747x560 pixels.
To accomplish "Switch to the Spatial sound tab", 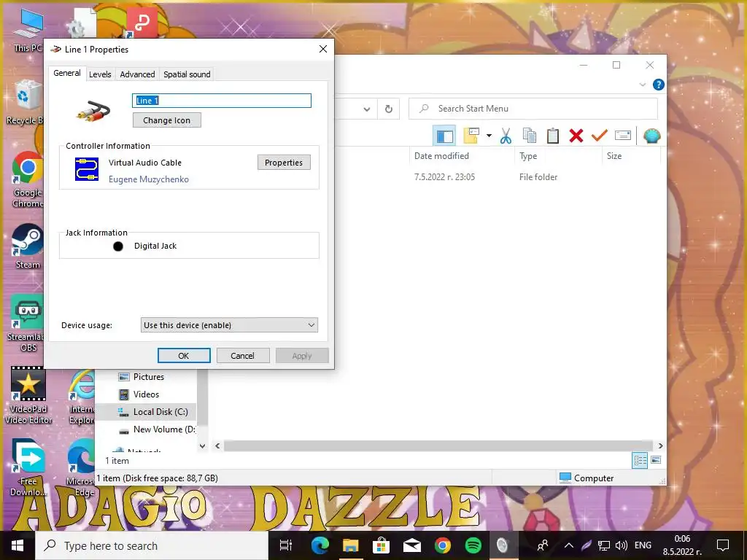I will (187, 74).
